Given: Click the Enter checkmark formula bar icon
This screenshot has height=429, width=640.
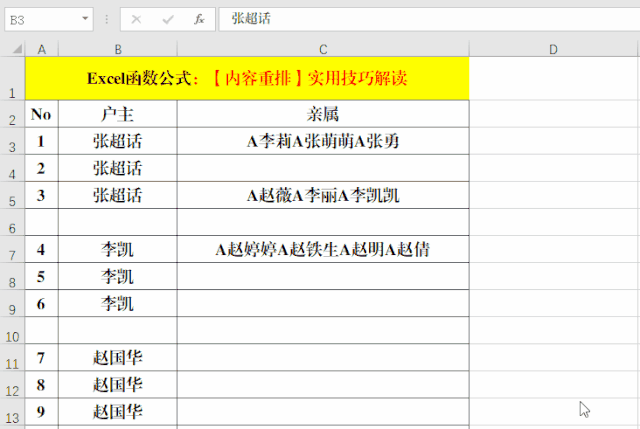Looking at the screenshot, I should click(168, 19).
